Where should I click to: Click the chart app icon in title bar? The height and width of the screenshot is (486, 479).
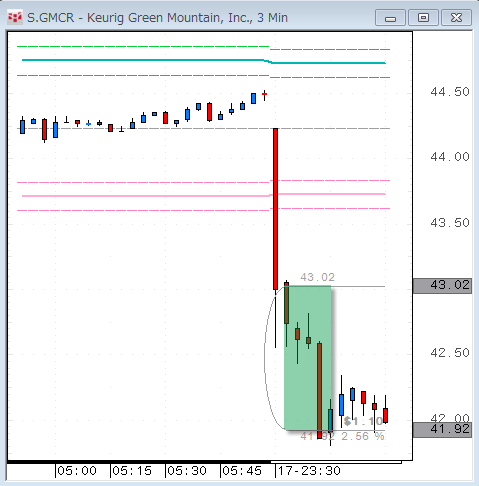(15, 18)
